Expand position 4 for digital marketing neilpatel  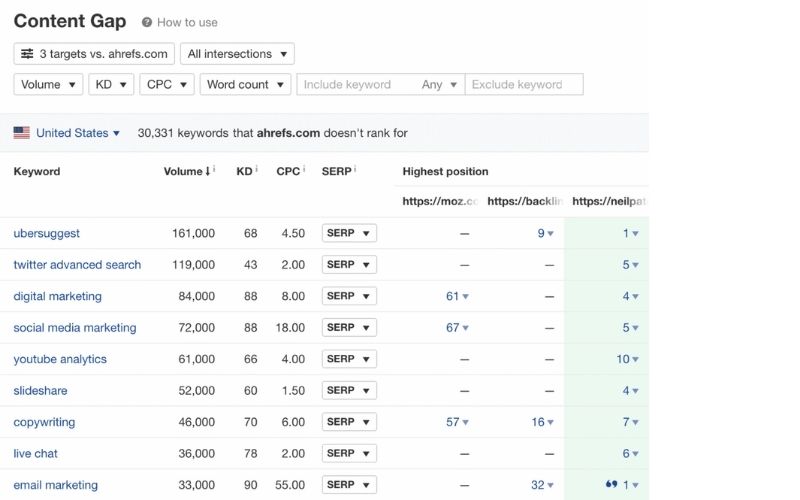point(631,296)
